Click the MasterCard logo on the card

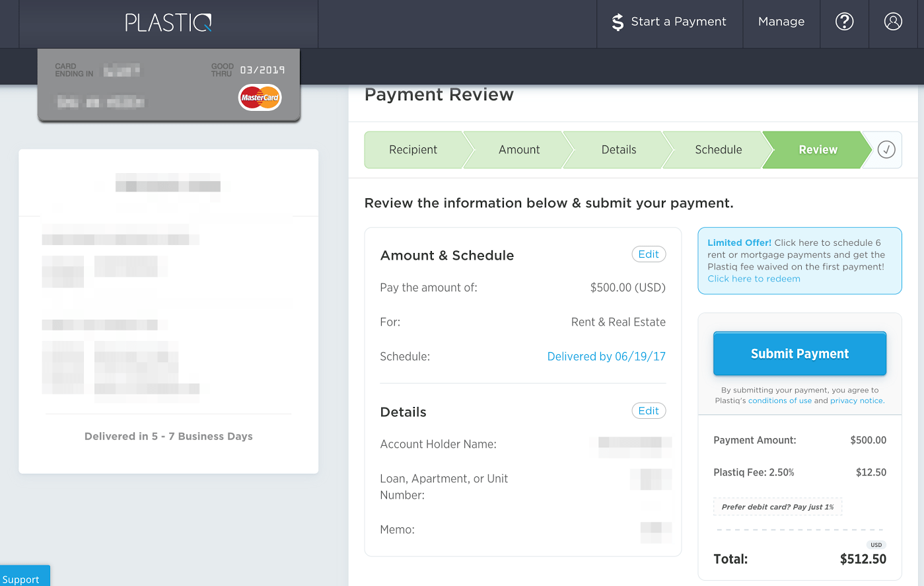[260, 98]
